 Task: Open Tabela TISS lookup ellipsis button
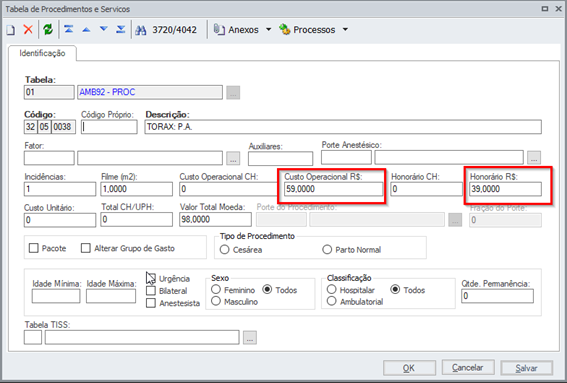click(x=250, y=337)
